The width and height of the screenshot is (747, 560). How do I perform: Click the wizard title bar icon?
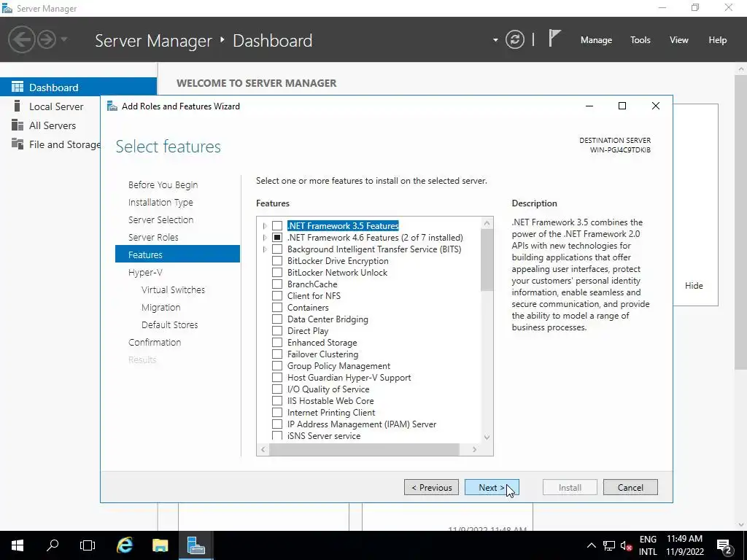point(112,106)
